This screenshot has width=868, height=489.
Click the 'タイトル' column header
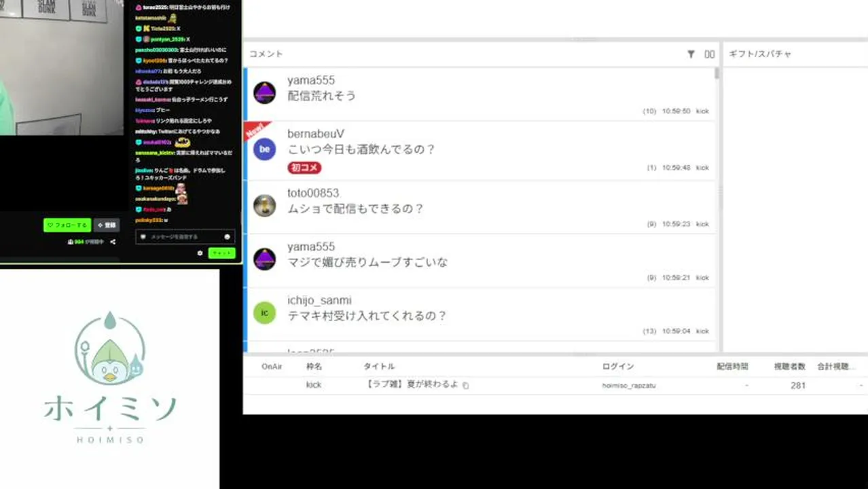pyautogui.click(x=379, y=366)
